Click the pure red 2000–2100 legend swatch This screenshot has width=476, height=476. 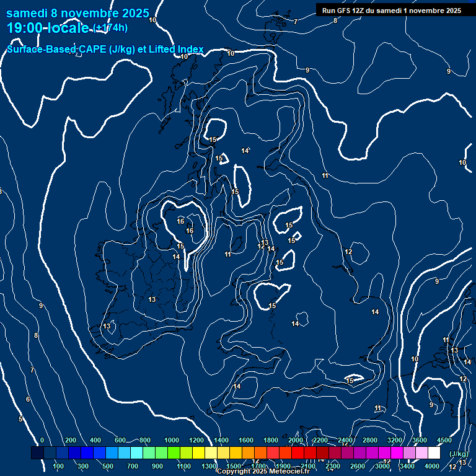297,452
